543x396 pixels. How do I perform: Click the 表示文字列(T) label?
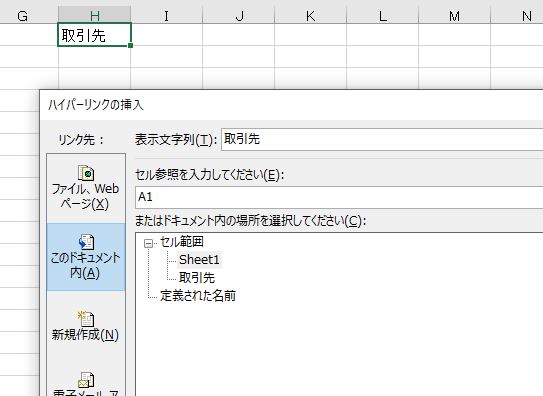[176, 140]
